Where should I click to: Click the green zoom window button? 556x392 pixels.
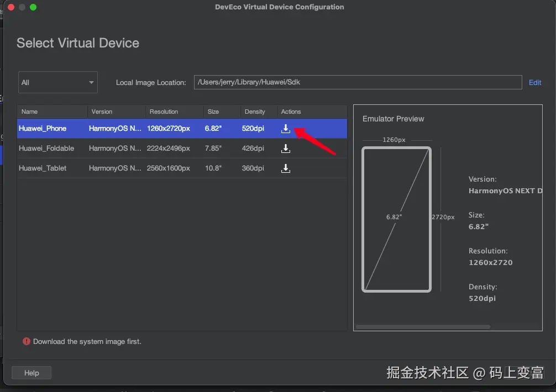(33, 7)
